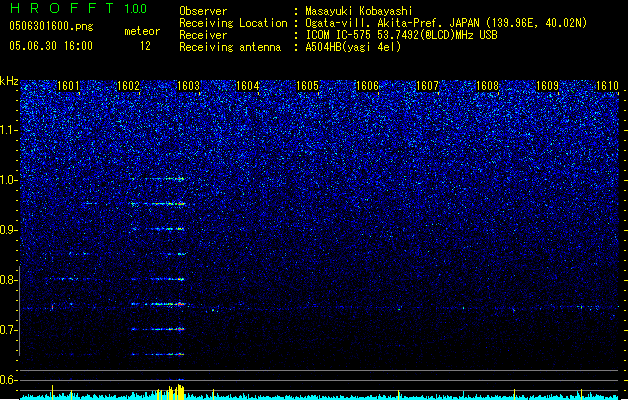Click the meteor count 12
This screenshot has width=629, height=400.
(x=145, y=46)
